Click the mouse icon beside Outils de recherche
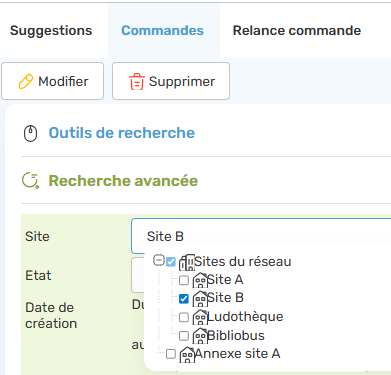This screenshot has width=391, height=375. pyautogui.click(x=30, y=133)
